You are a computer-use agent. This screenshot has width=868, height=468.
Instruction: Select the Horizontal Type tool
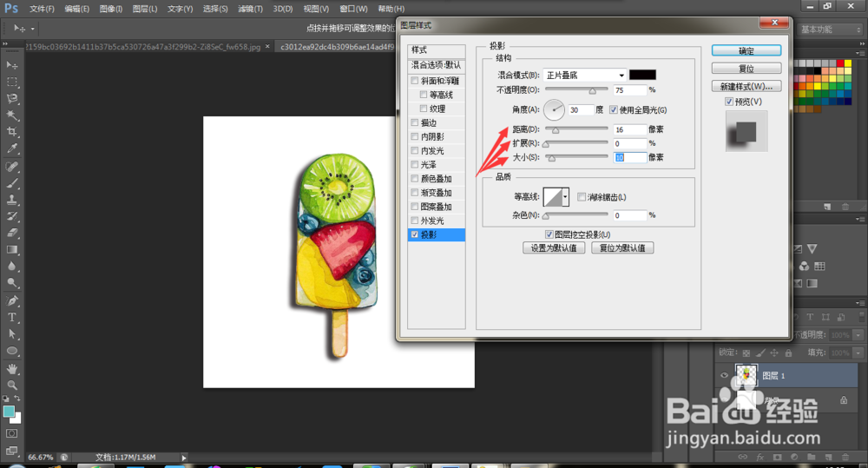click(11, 317)
